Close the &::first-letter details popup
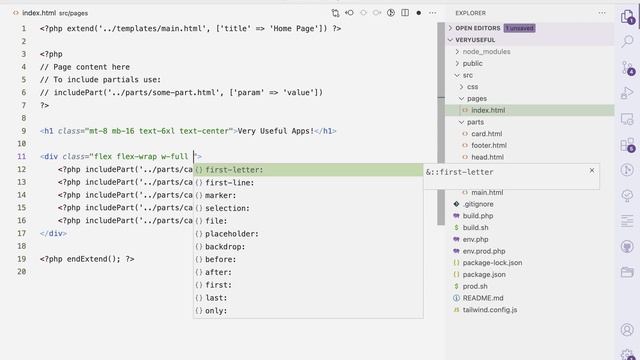This screenshot has height=360, width=640. tap(592, 171)
